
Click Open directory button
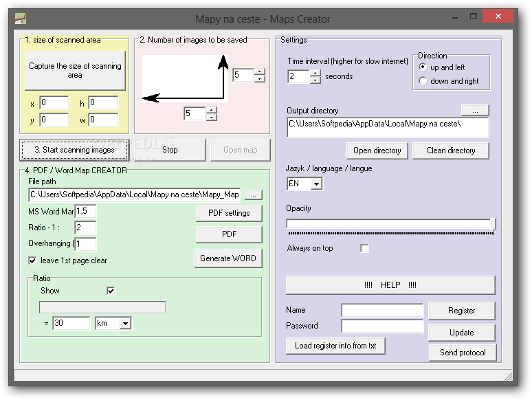(377, 151)
